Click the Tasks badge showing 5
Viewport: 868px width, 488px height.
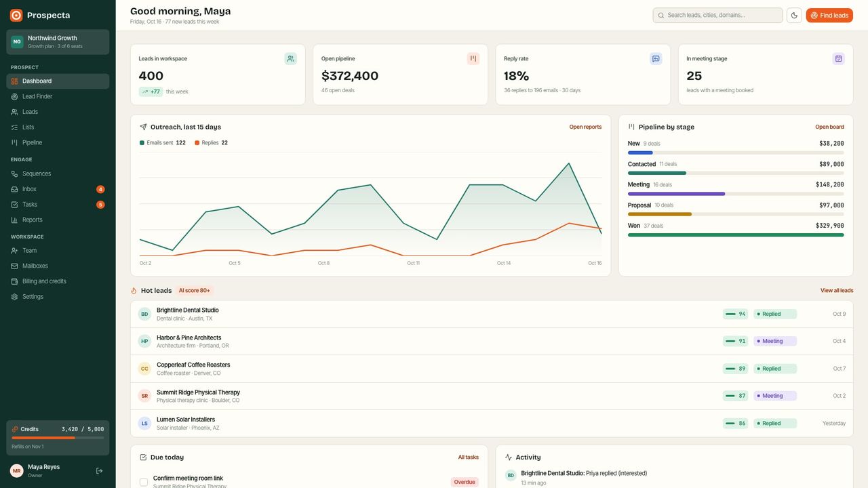pyautogui.click(x=100, y=205)
